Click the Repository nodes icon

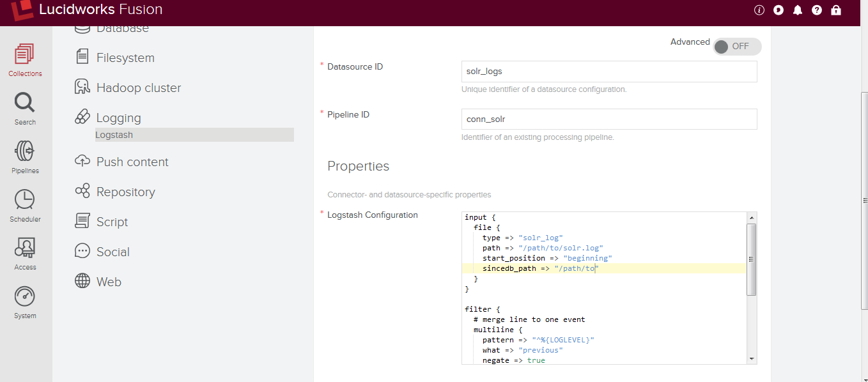pyautogui.click(x=82, y=191)
